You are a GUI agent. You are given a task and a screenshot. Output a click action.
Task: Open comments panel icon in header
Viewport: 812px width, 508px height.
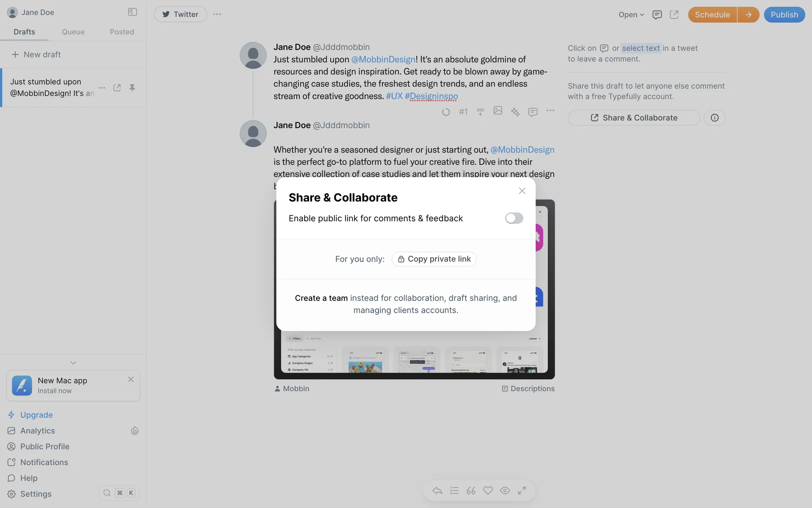[x=657, y=15]
